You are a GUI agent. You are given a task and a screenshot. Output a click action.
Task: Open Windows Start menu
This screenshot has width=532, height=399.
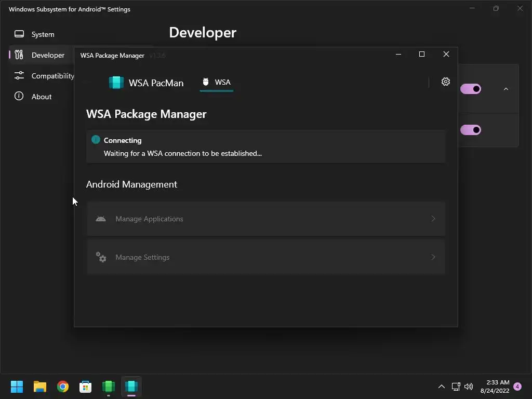17,387
